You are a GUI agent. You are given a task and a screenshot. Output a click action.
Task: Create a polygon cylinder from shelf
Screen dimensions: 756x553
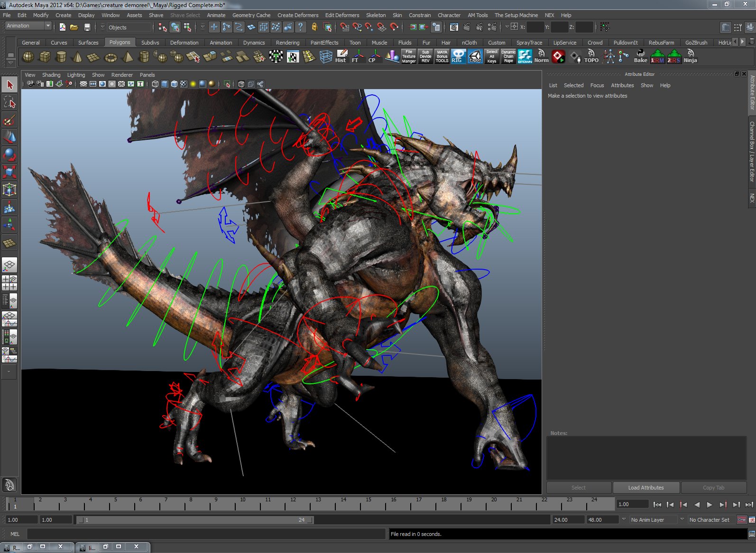61,57
